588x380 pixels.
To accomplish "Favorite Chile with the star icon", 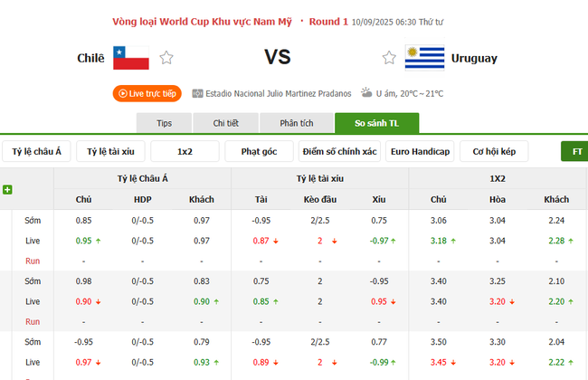I will 166,58.
